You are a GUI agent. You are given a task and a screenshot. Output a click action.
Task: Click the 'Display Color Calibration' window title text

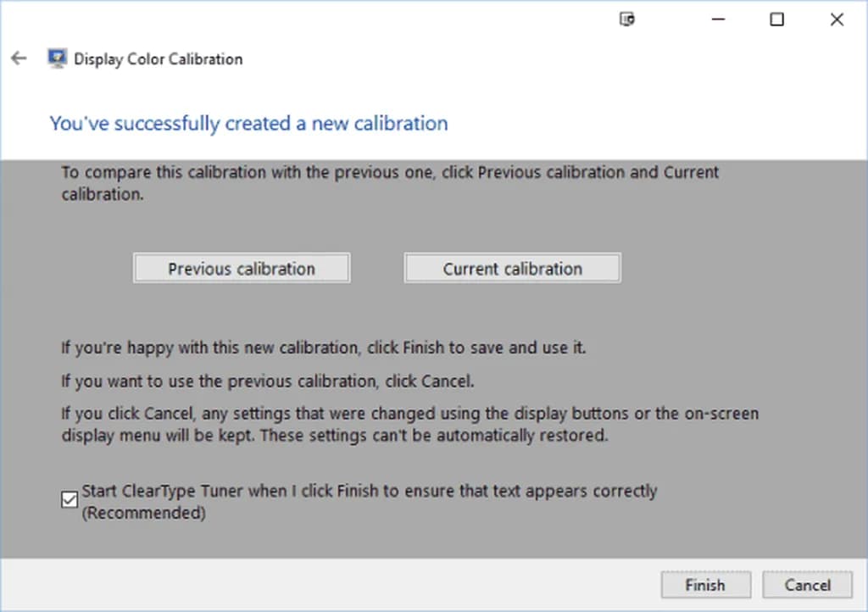pyautogui.click(x=159, y=59)
